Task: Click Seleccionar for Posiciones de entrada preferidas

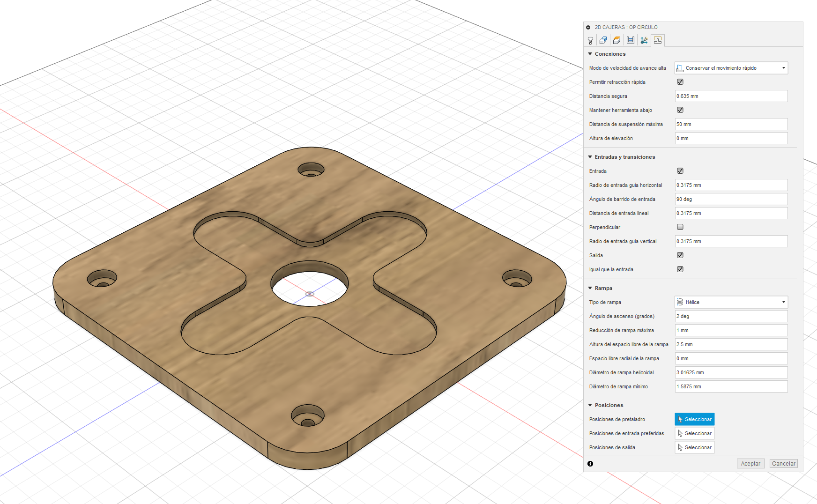Action: coord(695,433)
